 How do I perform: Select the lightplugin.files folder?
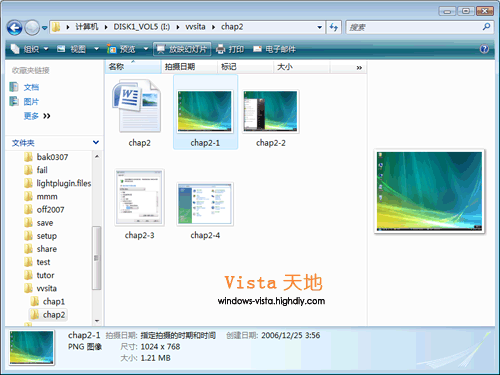click(x=58, y=183)
